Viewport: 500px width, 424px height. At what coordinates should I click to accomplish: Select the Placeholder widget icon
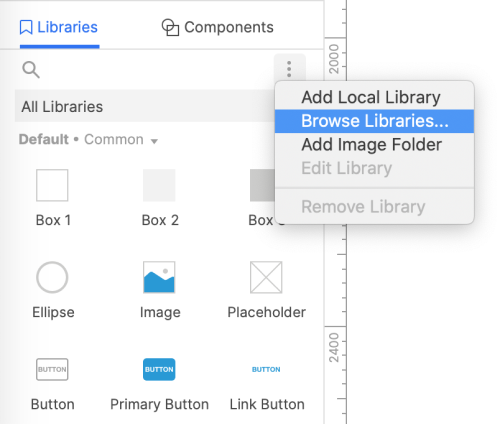[266, 277]
